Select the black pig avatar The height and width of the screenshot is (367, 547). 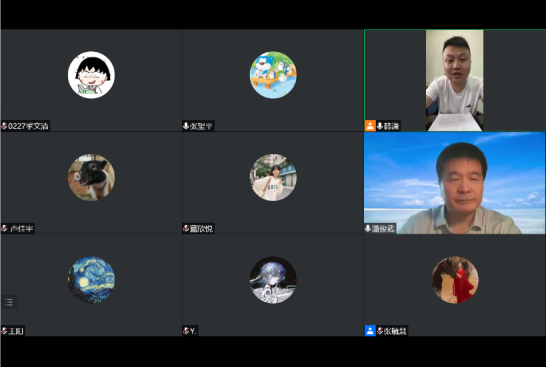coord(91,177)
